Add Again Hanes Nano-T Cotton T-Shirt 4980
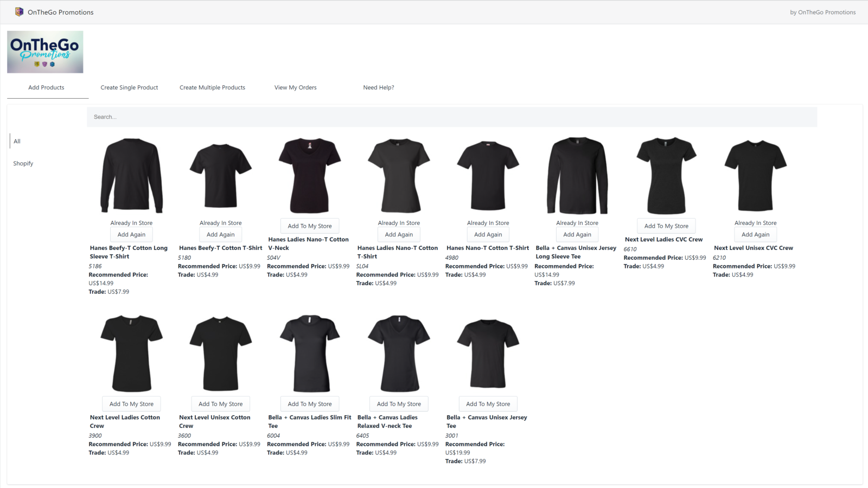Screen dimensions: 868x488 click(488, 235)
